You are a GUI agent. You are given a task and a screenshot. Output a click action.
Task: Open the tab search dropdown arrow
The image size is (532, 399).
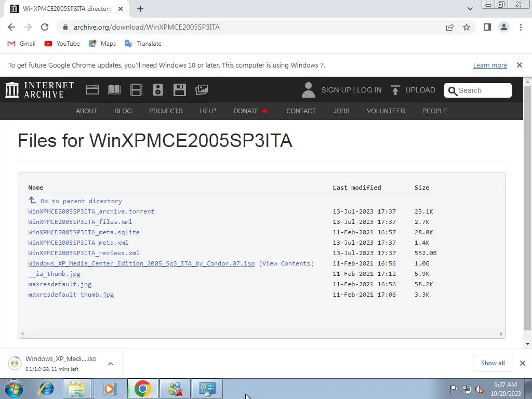tap(470, 9)
